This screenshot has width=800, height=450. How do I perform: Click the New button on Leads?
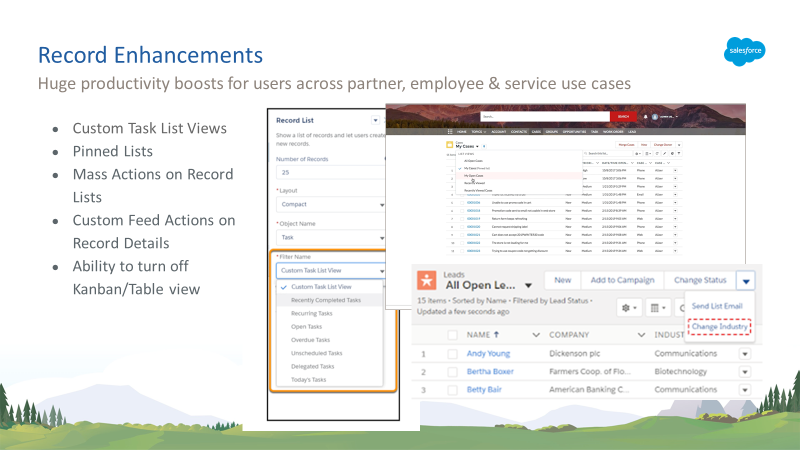[x=562, y=280]
